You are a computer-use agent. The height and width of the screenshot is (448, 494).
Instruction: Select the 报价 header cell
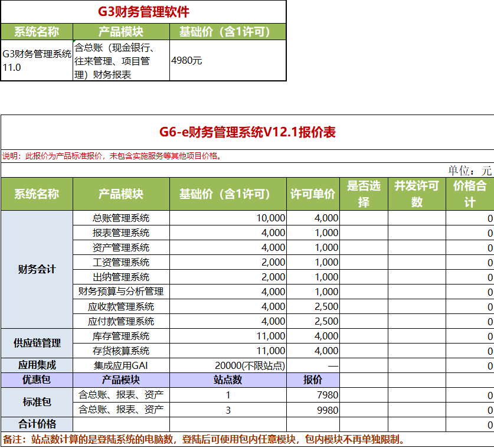pos(313,380)
